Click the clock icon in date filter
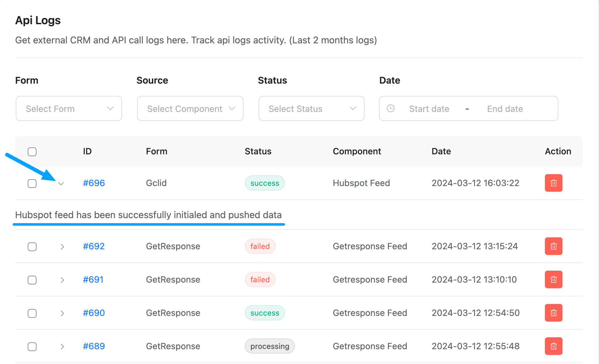This screenshot has height=364, width=599. click(390, 108)
